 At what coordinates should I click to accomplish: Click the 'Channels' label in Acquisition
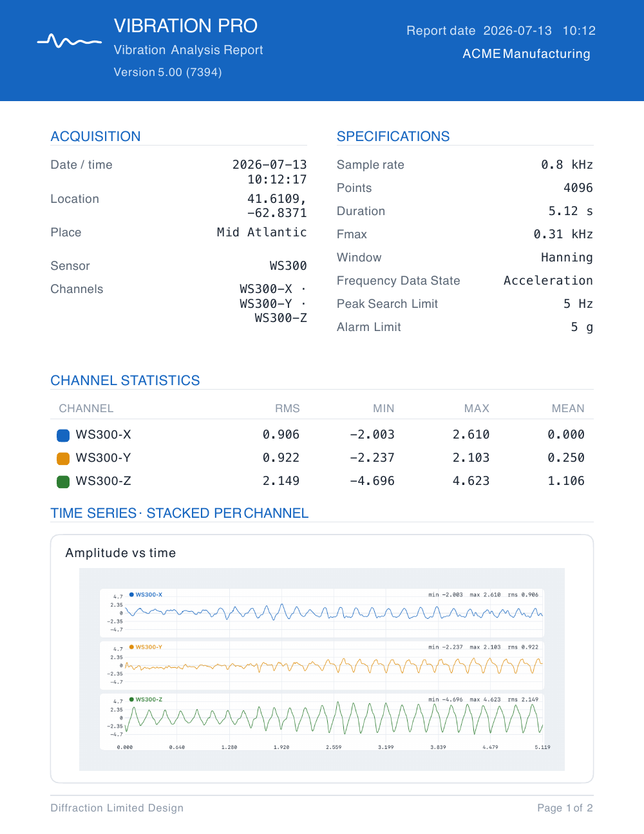pos(77,289)
